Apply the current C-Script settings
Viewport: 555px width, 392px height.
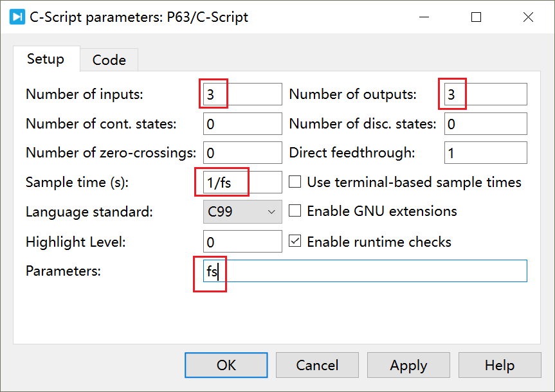(x=408, y=364)
